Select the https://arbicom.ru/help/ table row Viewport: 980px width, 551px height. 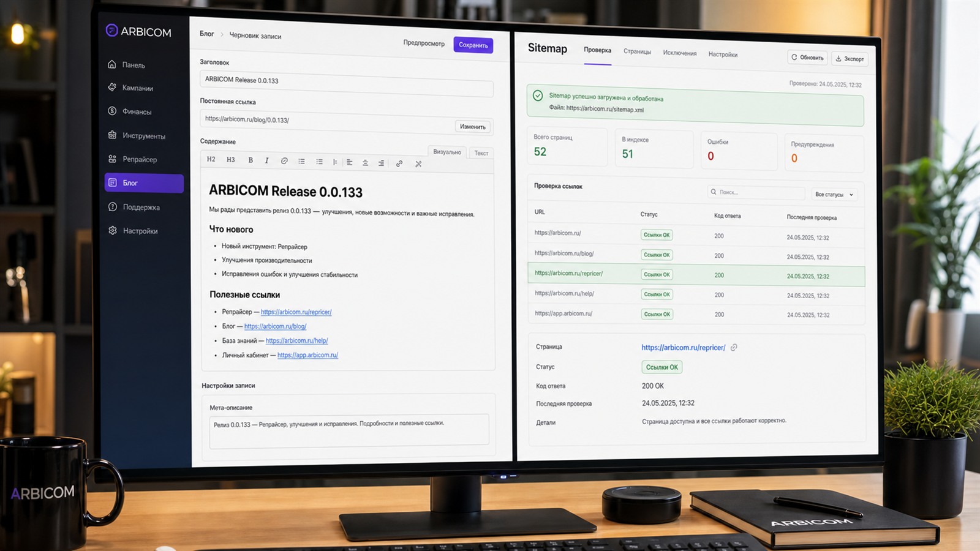(x=696, y=294)
